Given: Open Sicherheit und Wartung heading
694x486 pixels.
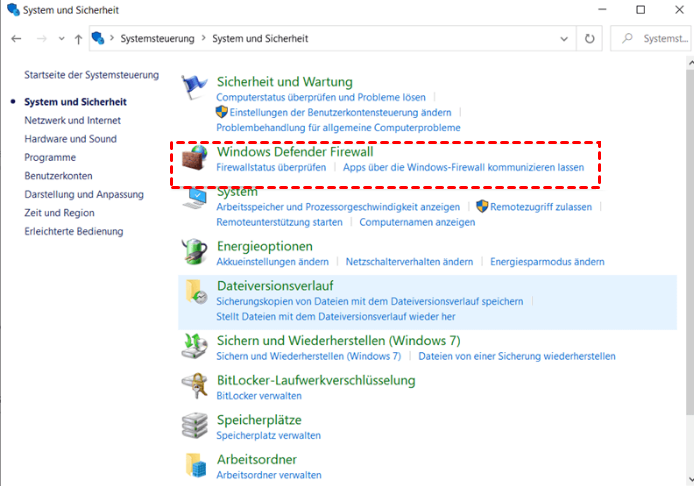Looking at the screenshot, I should [285, 82].
